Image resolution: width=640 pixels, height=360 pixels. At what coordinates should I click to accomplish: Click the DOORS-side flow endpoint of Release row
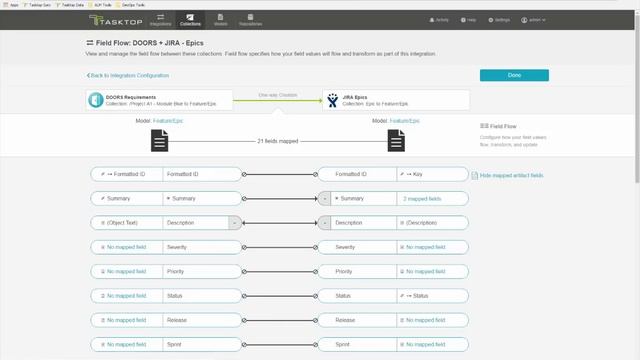[244, 320]
